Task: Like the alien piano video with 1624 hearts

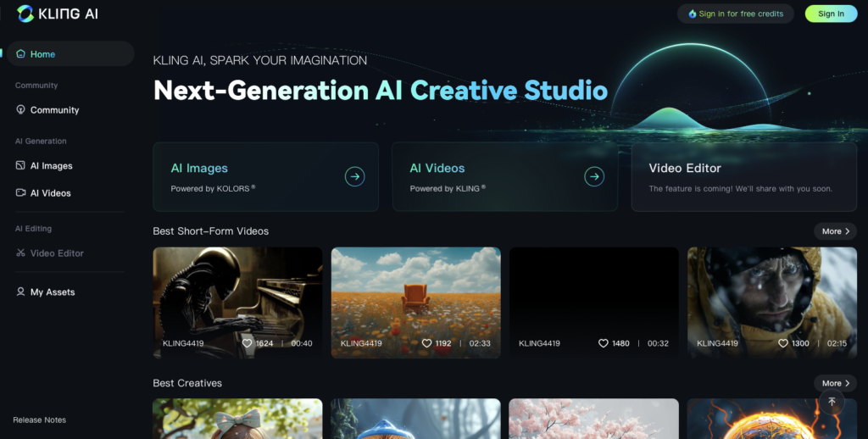Action: click(247, 343)
